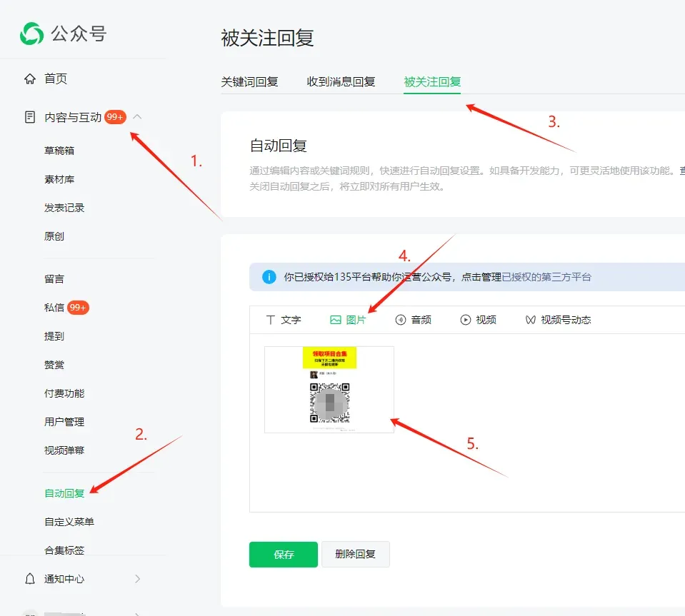Click the 99+ badge next to 私信
685x616 pixels.
pyautogui.click(x=78, y=308)
